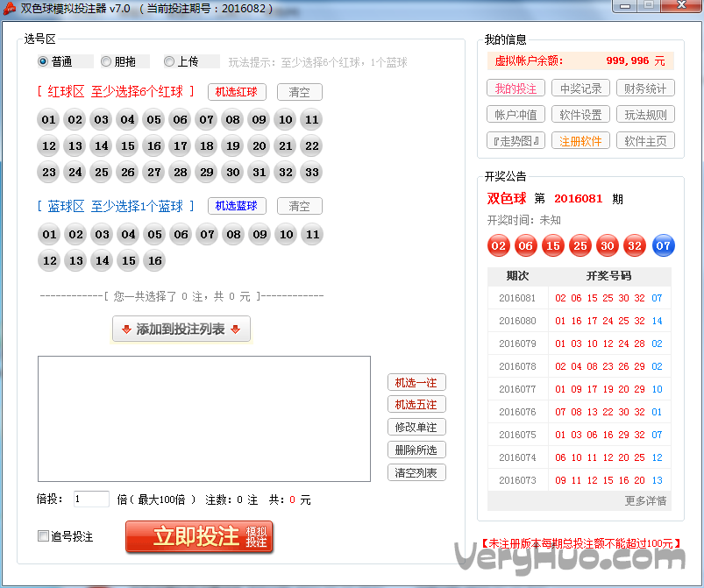The height and width of the screenshot is (588, 704).
Task: Open 财务统计 page
Action: pyautogui.click(x=645, y=89)
